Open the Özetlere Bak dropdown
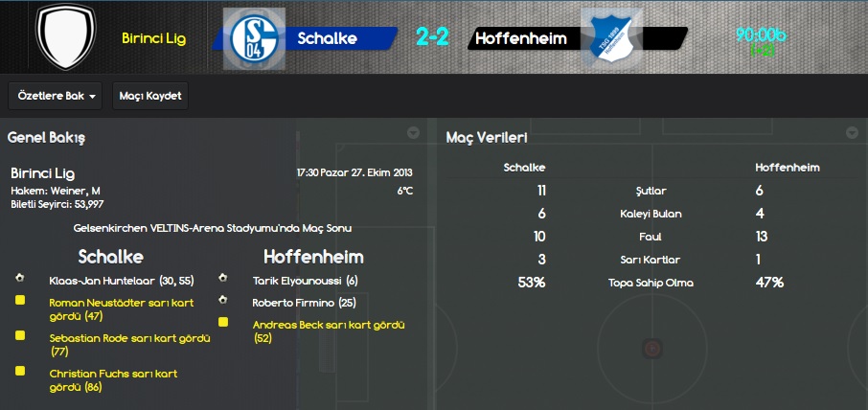The width and height of the screenshot is (868, 410). point(56,96)
